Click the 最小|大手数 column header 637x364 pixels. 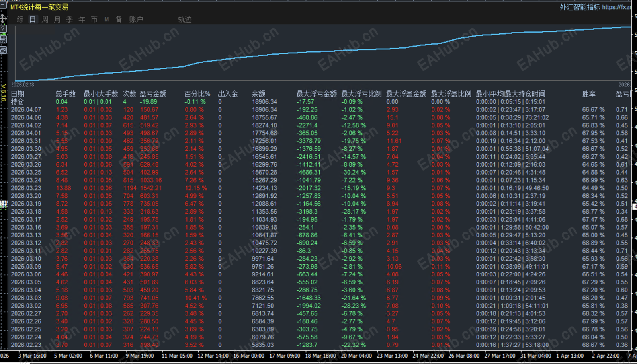[x=101, y=94]
